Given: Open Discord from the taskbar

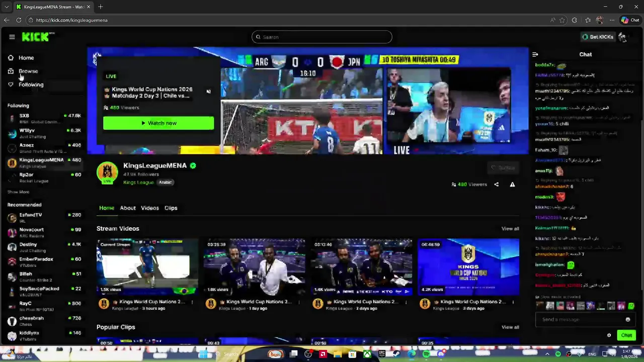Looking at the screenshot, I should tap(441, 354).
